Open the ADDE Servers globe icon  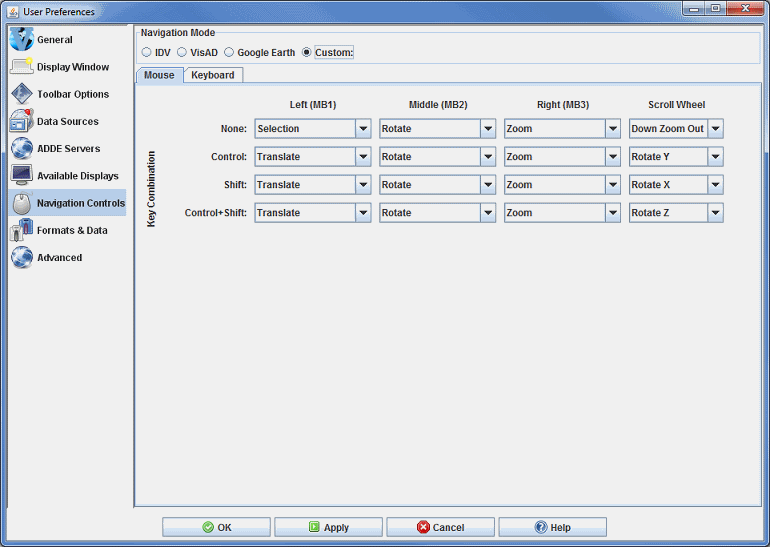click(x=22, y=148)
